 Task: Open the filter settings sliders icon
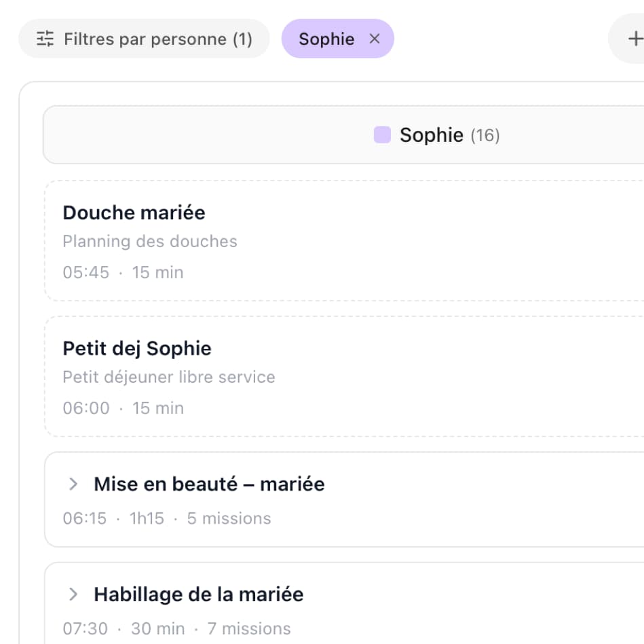tap(45, 39)
